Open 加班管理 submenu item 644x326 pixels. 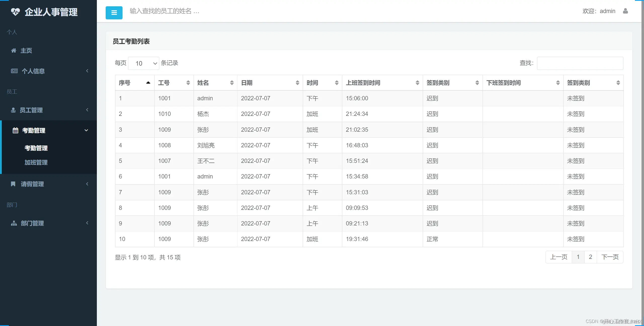click(x=36, y=162)
